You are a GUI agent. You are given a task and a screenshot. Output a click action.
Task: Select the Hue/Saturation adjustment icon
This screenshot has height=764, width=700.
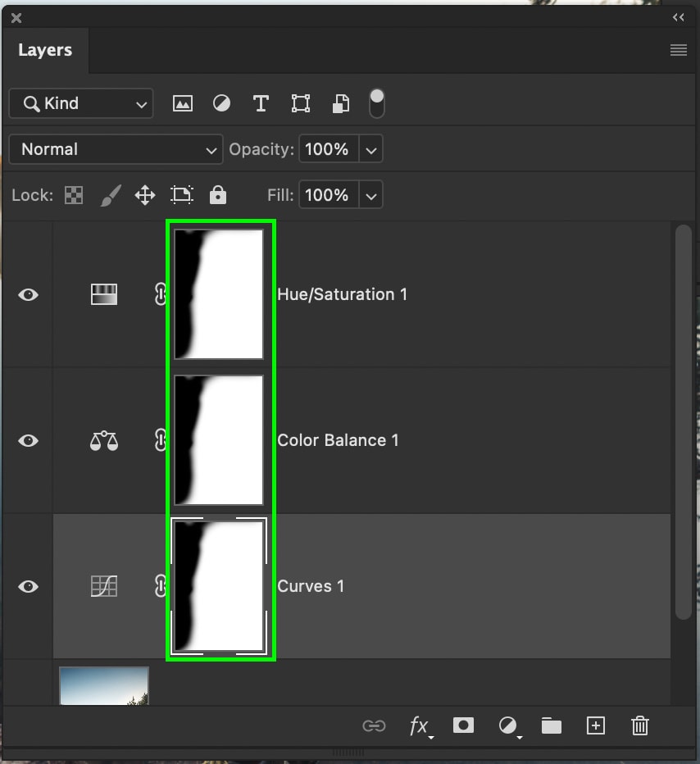[x=104, y=294]
